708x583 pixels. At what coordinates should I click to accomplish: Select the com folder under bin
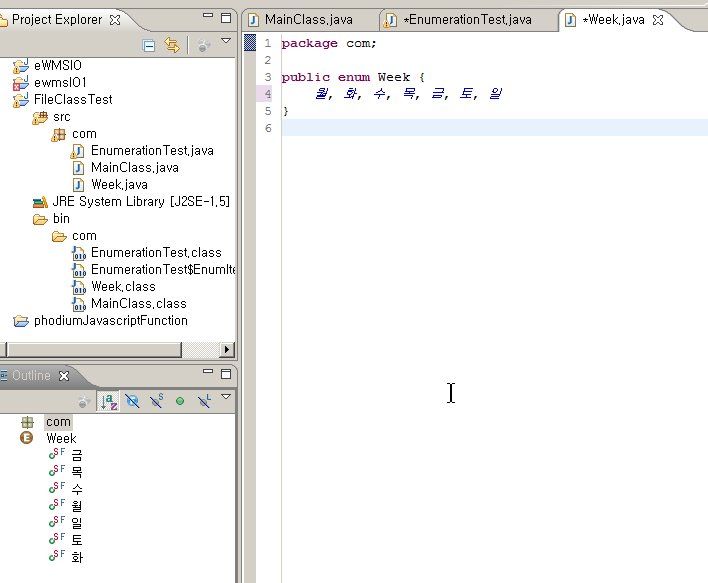84,236
